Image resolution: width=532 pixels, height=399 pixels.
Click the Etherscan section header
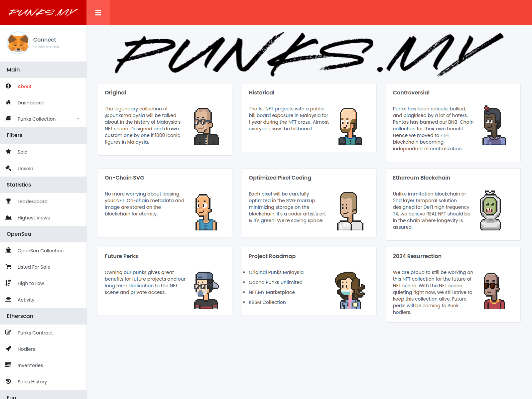[x=43, y=316]
